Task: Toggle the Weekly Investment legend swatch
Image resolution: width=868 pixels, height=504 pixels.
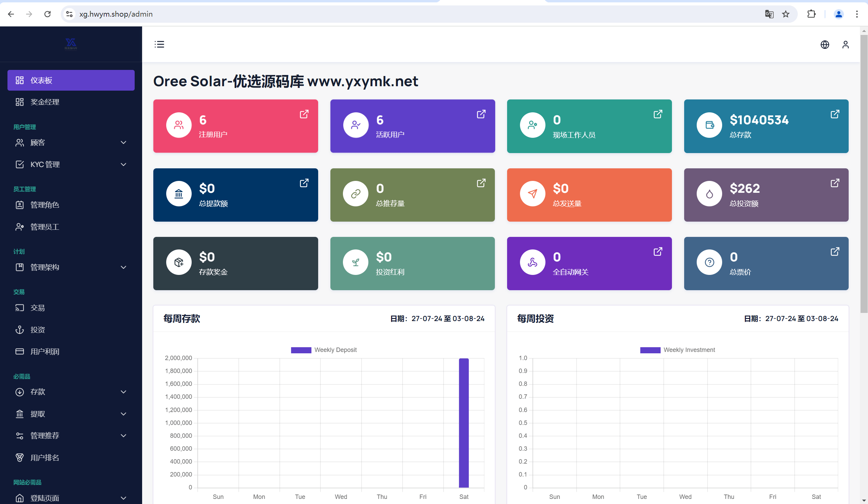Action: click(650, 350)
